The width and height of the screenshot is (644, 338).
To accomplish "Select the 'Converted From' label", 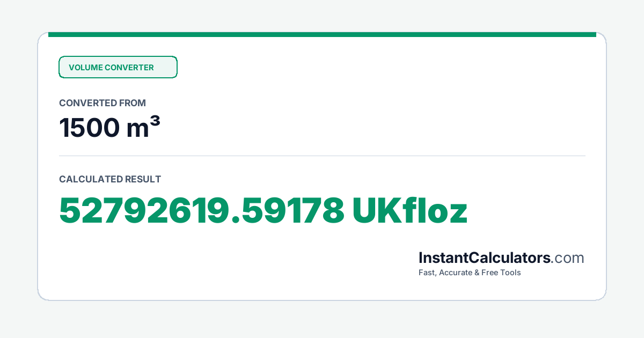I will [103, 103].
